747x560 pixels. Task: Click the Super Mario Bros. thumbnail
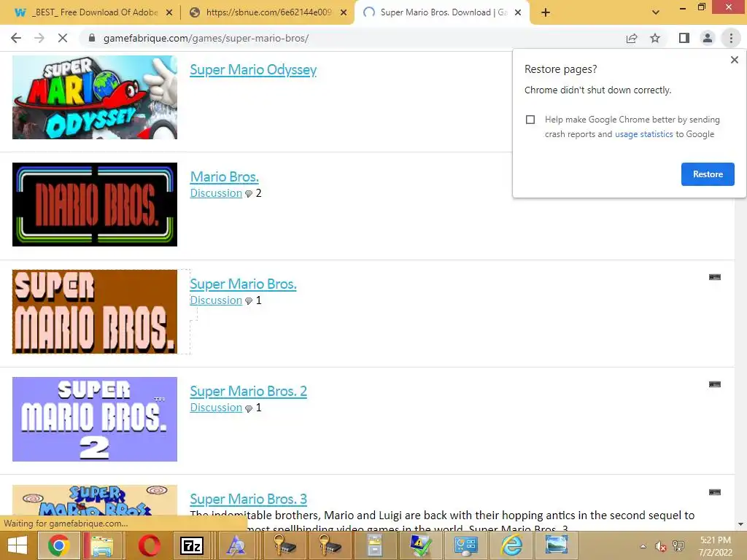[x=95, y=311]
